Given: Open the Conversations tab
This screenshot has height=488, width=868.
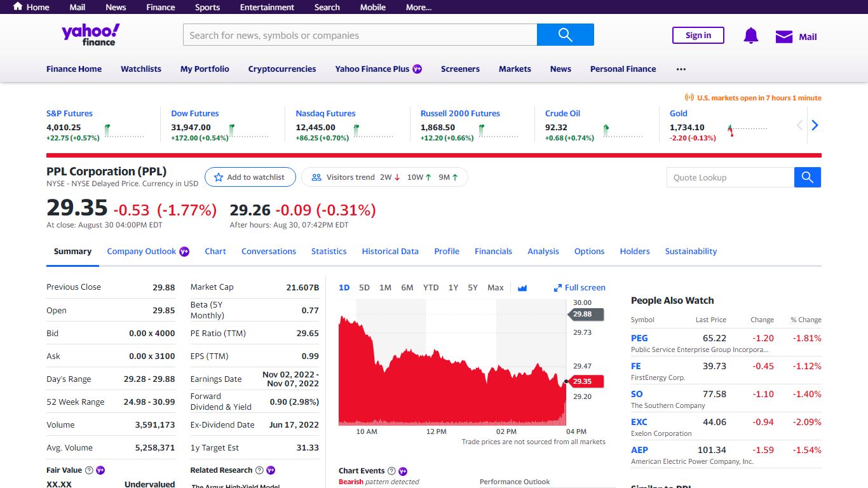Looking at the screenshot, I should [x=269, y=252].
